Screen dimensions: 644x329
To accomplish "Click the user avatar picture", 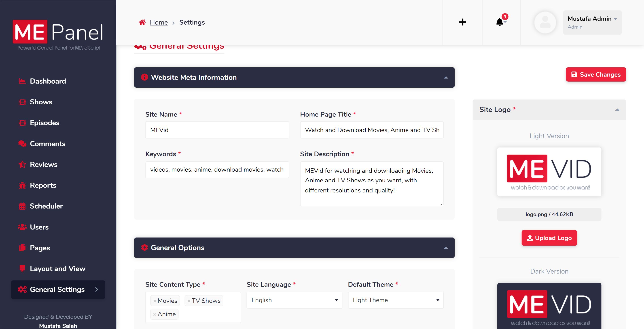I will pos(545,22).
